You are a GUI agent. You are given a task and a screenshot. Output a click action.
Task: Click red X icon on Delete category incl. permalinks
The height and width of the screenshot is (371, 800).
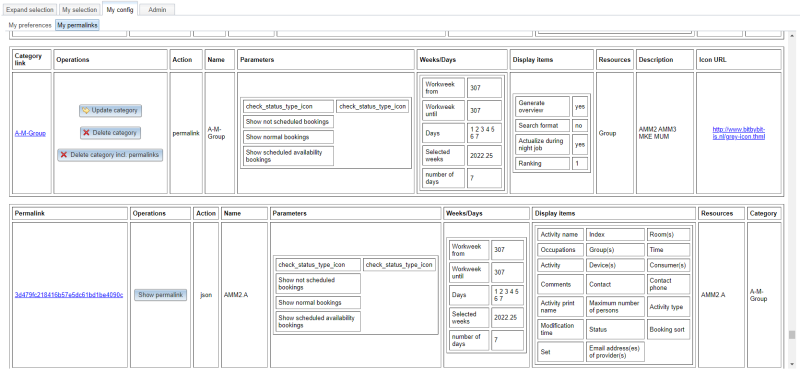point(64,155)
